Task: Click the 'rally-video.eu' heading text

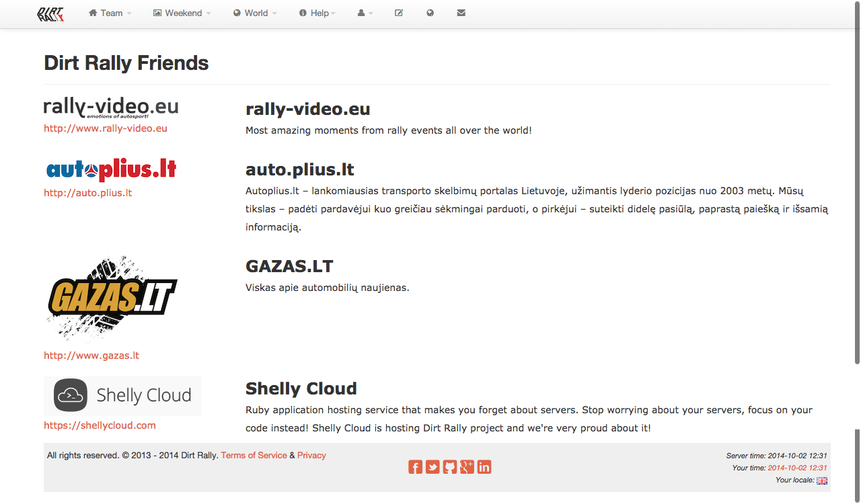Action: point(308,109)
